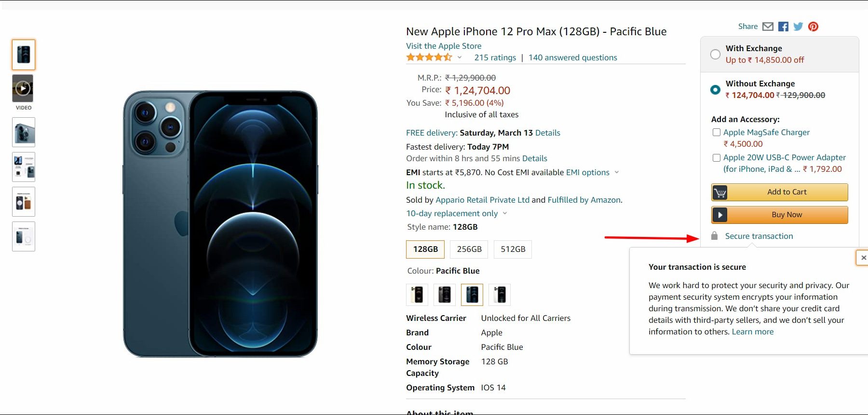Tick the Apple 20W USB-C Power Adapter
This screenshot has height=415, width=868.
[717, 158]
